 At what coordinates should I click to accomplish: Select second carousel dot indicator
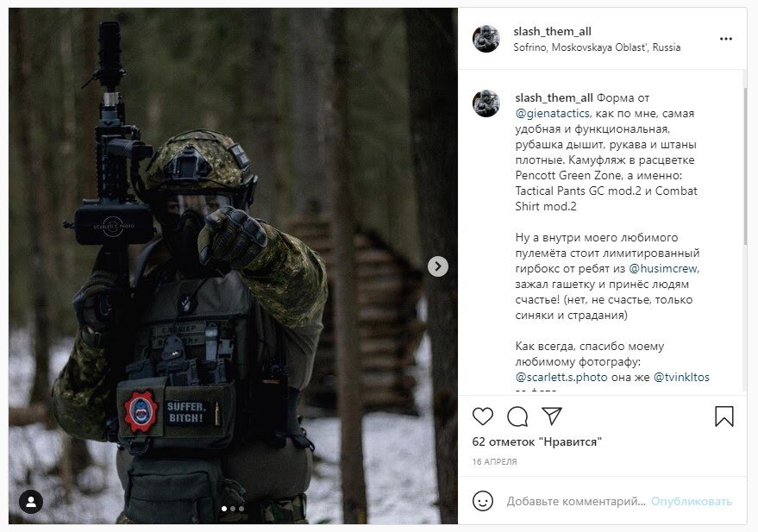click(233, 509)
